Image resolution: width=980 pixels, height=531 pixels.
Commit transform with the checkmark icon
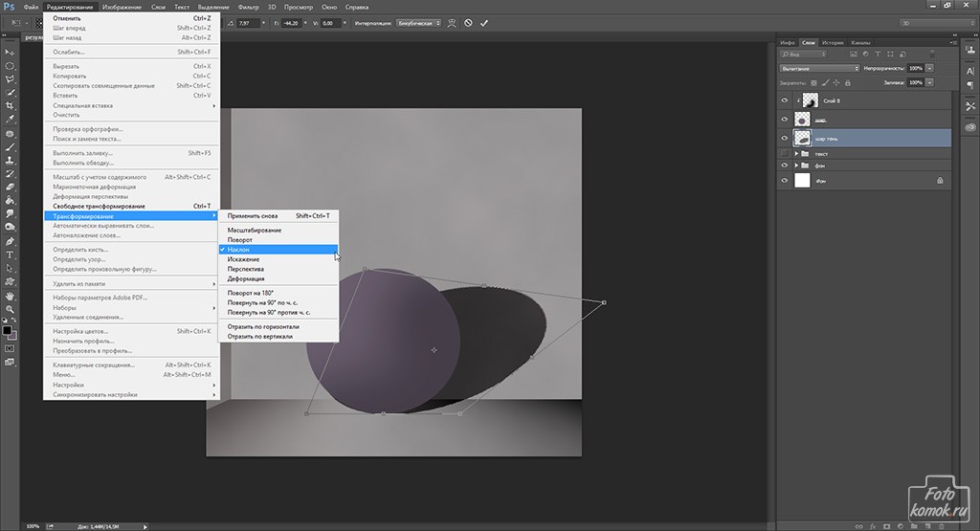pyautogui.click(x=484, y=22)
